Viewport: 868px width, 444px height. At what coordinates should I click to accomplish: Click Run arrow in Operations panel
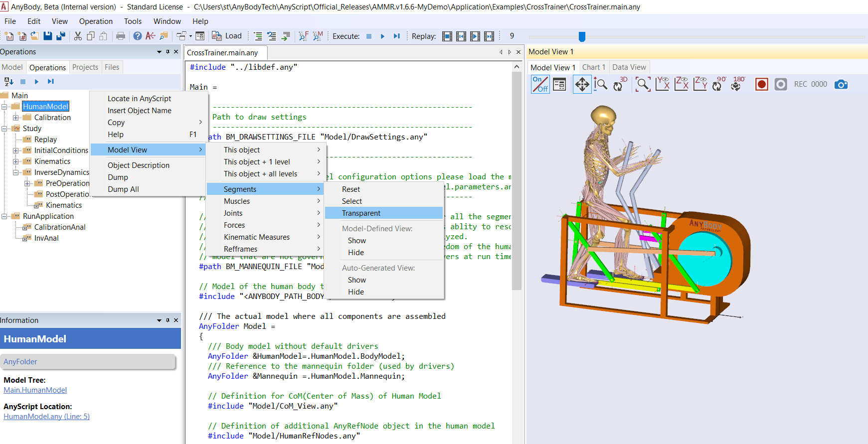coord(36,81)
